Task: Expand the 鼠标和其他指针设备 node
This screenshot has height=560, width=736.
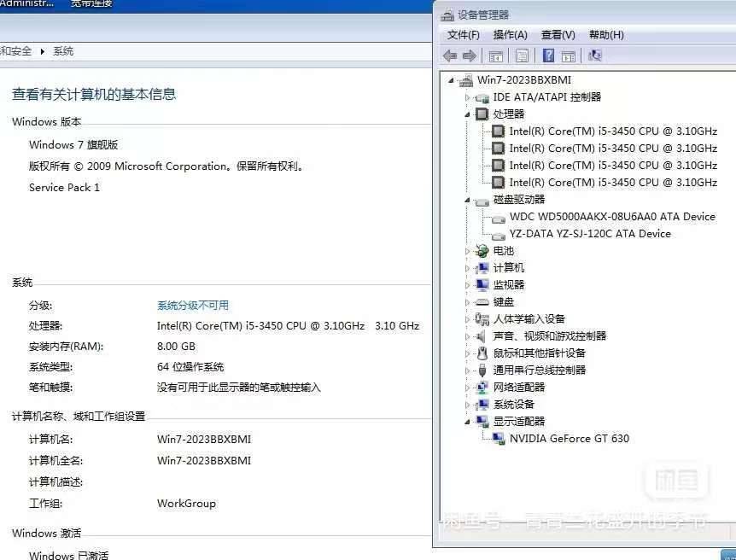Action: pyautogui.click(x=467, y=353)
